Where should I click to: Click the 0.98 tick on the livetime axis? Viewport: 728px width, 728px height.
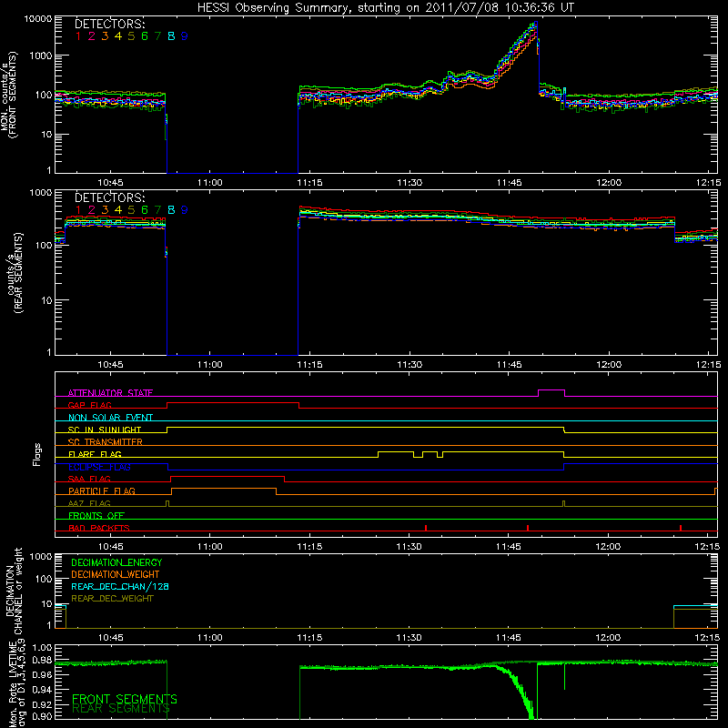(42, 661)
